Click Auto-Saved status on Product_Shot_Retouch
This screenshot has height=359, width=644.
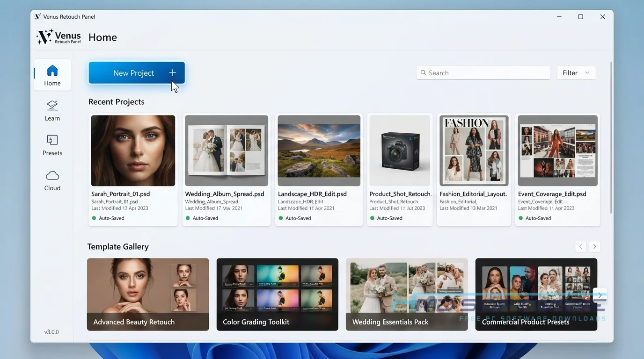(387, 218)
